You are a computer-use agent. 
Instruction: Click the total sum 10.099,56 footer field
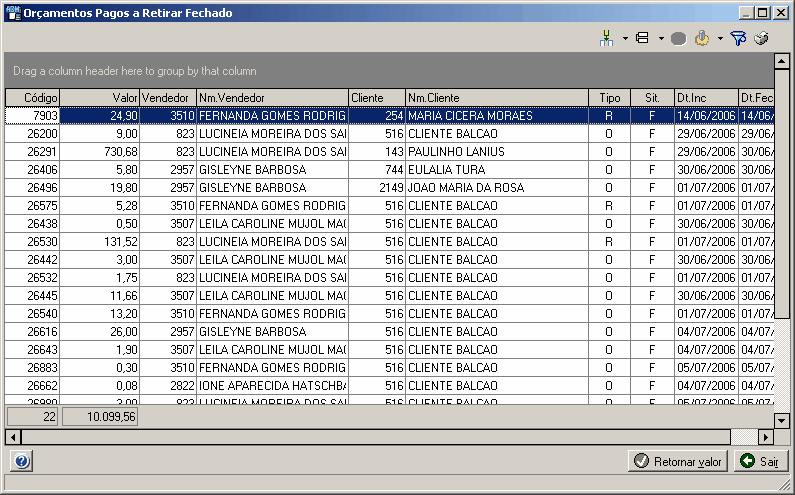click(100, 417)
